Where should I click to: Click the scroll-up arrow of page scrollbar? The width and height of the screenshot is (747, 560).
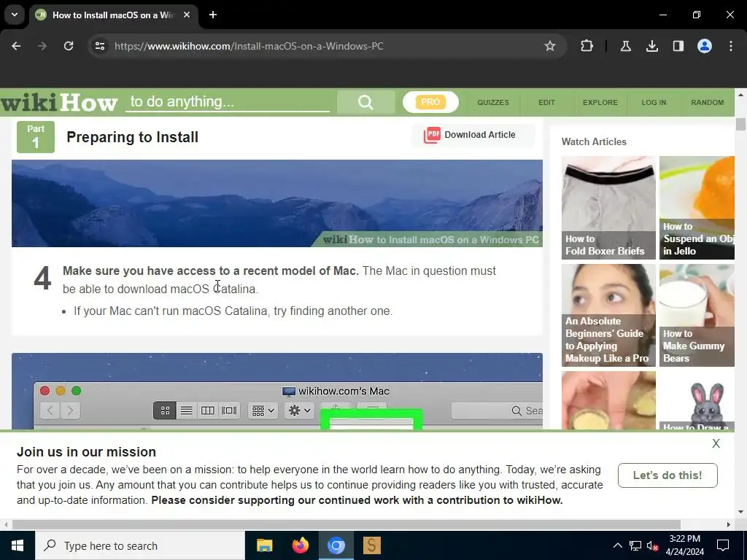740,96
